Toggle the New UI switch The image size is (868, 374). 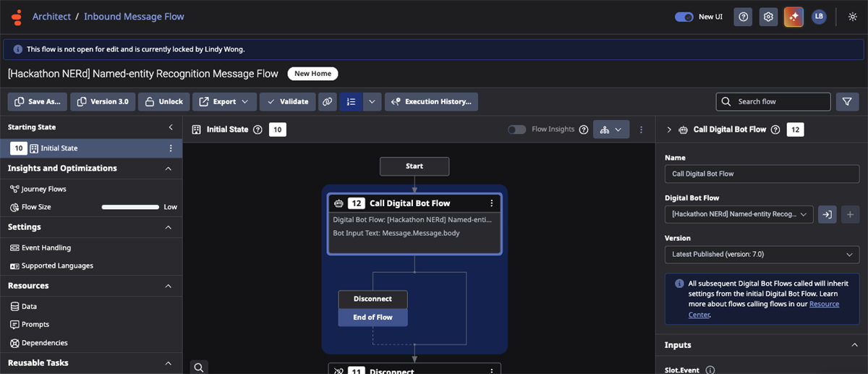[684, 17]
